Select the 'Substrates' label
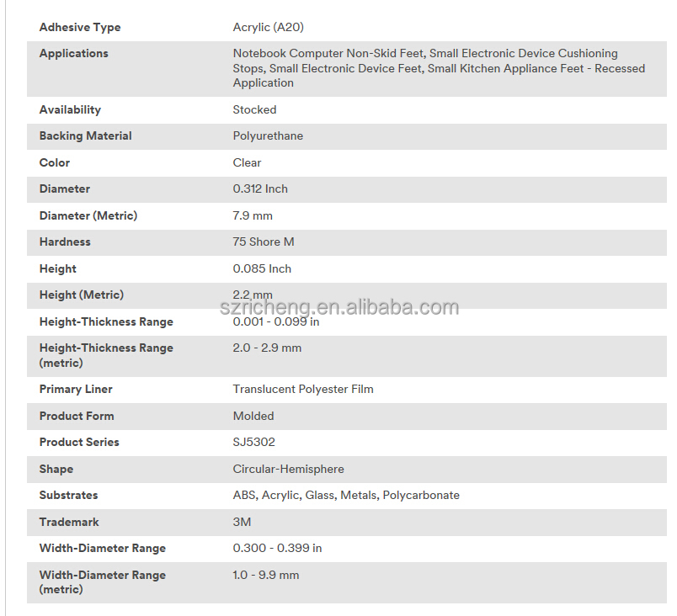The image size is (677, 616). tap(68, 495)
